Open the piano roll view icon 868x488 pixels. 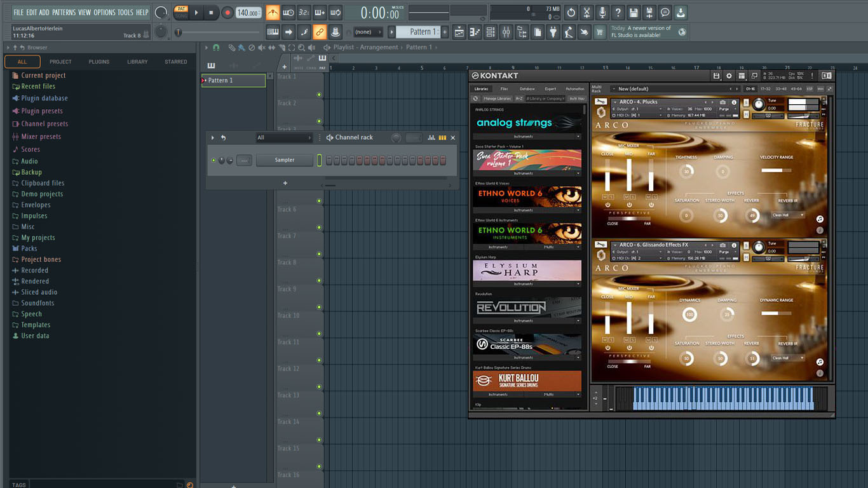coord(475,32)
